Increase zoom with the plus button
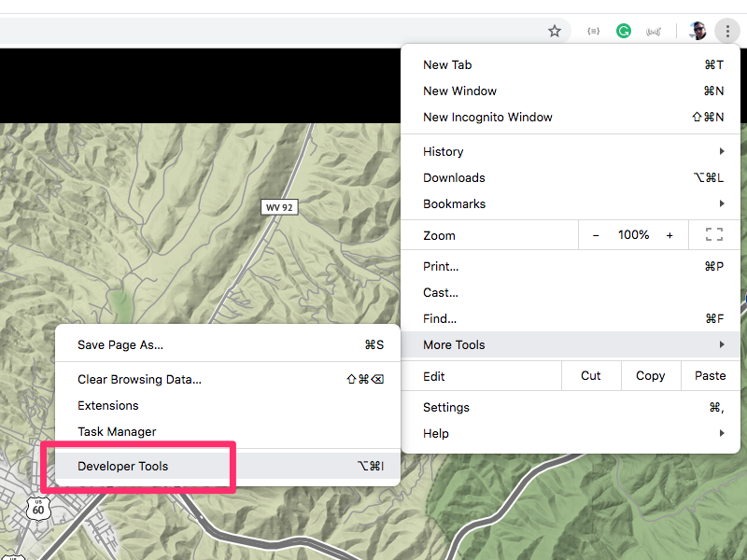747x560 pixels. click(x=669, y=235)
